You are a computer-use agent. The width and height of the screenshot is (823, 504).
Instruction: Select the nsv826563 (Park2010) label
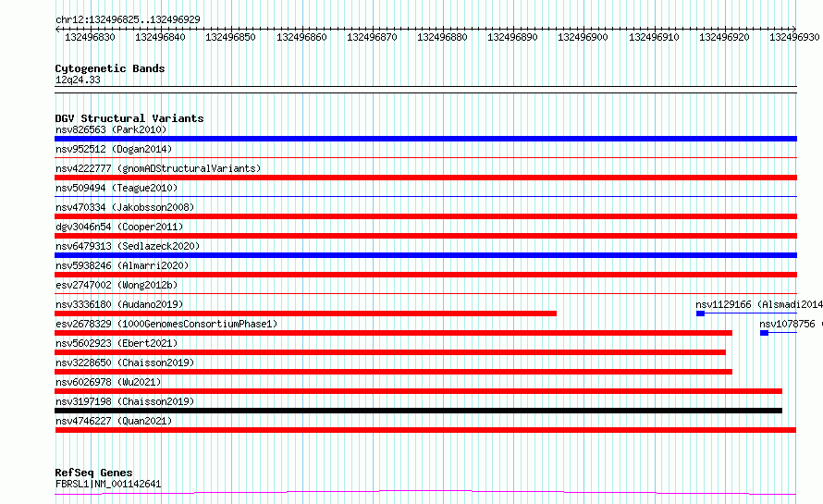(x=111, y=129)
